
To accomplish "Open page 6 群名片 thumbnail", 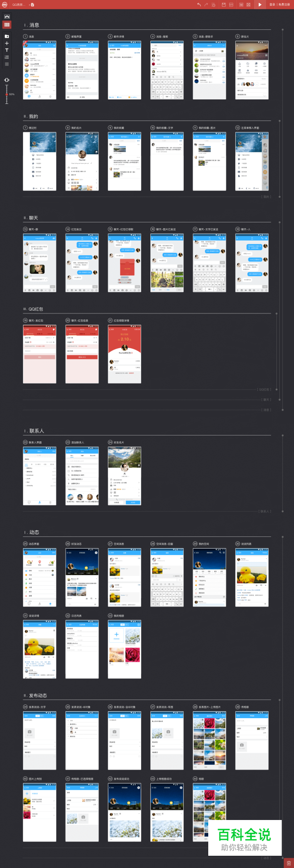I will (252, 70).
